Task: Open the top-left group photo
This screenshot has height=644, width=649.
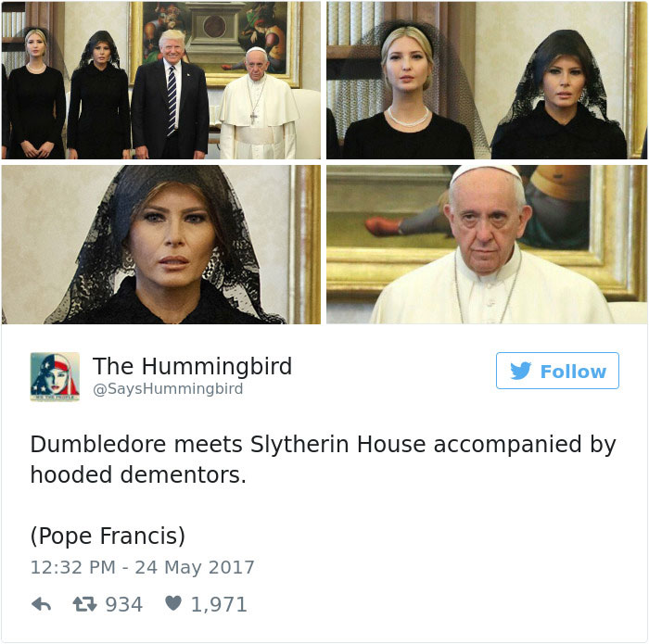Action: pos(161,81)
